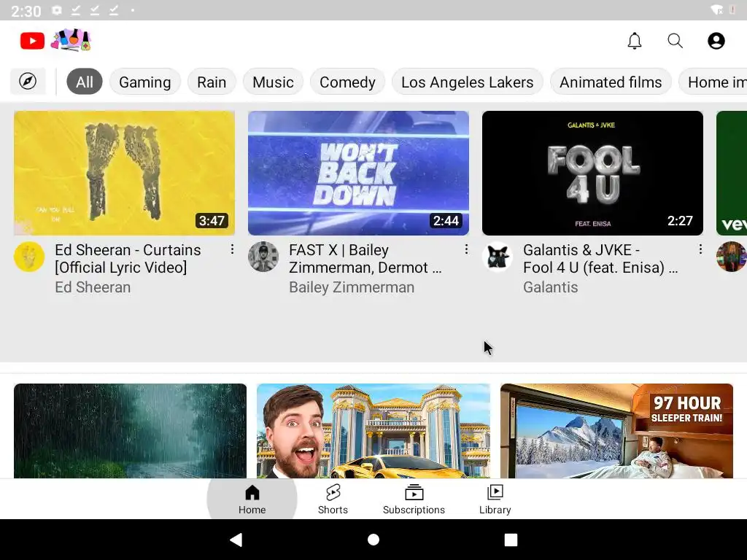
Task: Open more options for Galantis Fool 4 U
Action: [x=700, y=249]
